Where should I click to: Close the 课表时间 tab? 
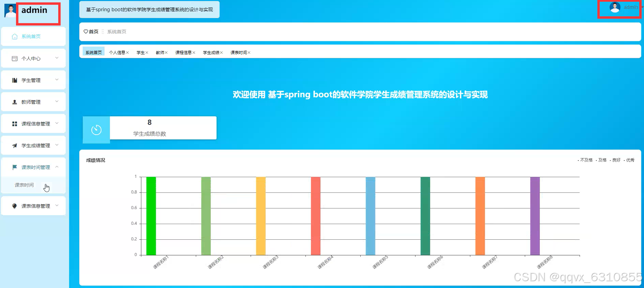(249, 53)
